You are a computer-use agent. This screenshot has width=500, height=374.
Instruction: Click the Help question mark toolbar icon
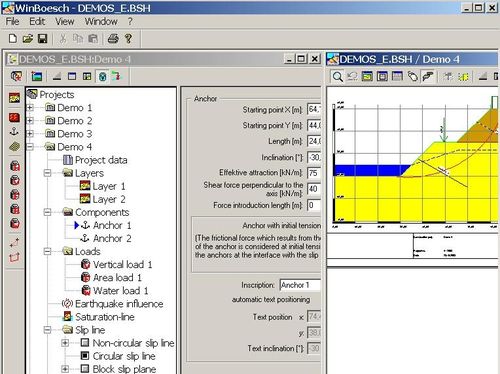pos(128,39)
